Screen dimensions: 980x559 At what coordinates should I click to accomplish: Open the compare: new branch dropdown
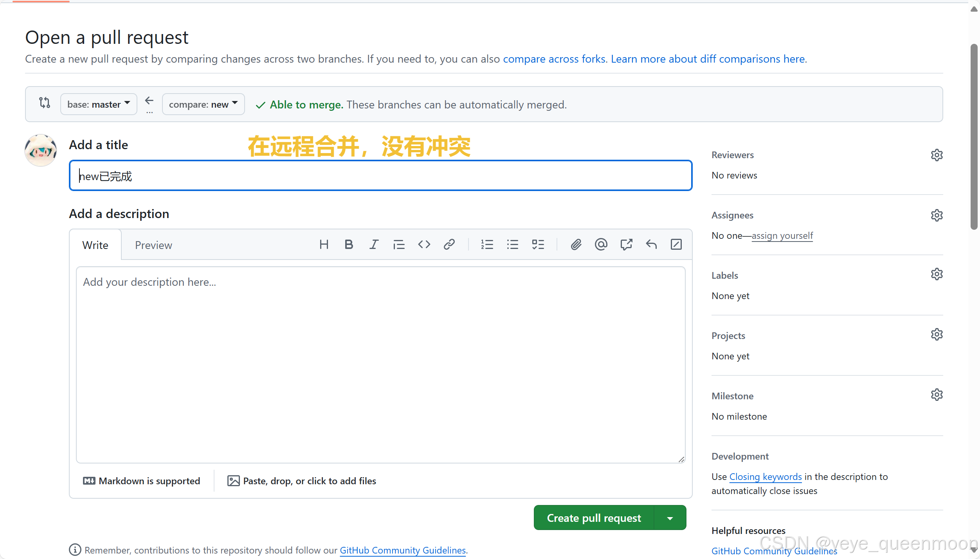(x=203, y=104)
